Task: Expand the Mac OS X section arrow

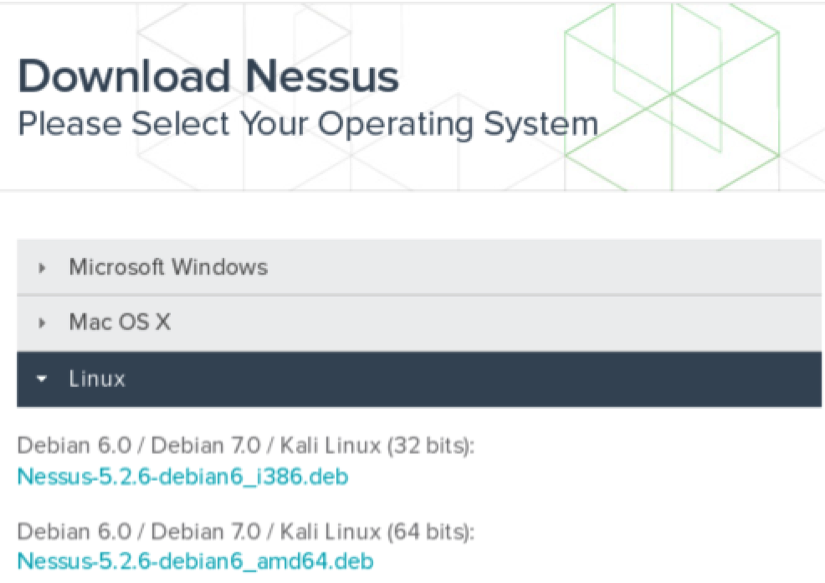Action: (42, 323)
